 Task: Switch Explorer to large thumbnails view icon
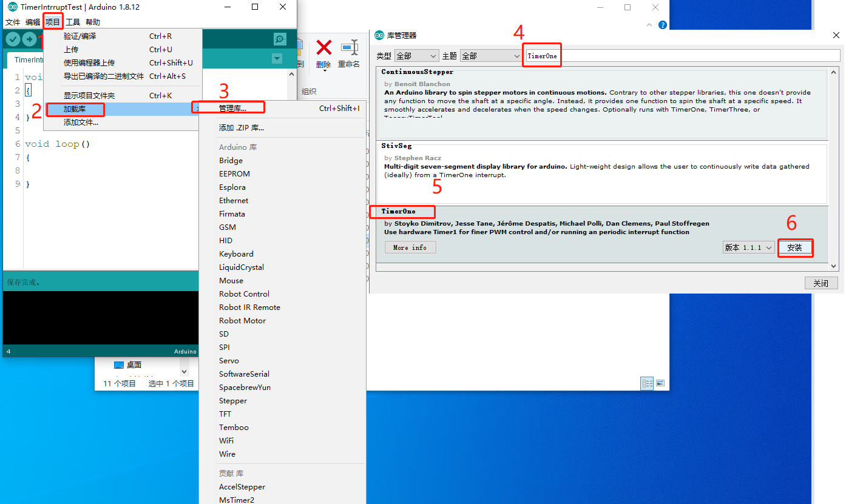click(660, 383)
